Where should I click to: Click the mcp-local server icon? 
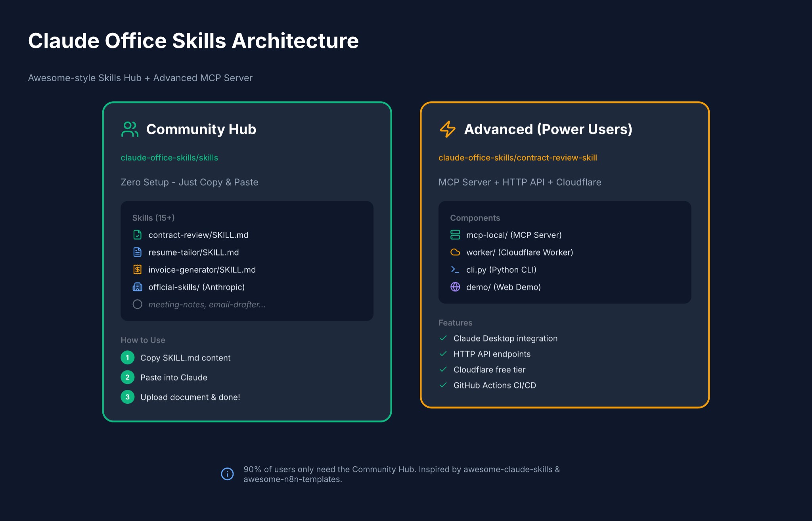(455, 235)
